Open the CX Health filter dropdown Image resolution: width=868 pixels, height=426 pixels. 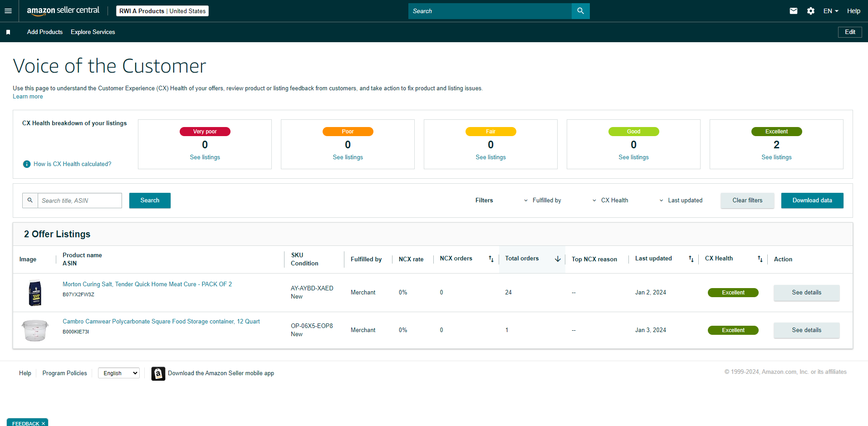pyautogui.click(x=610, y=200)
